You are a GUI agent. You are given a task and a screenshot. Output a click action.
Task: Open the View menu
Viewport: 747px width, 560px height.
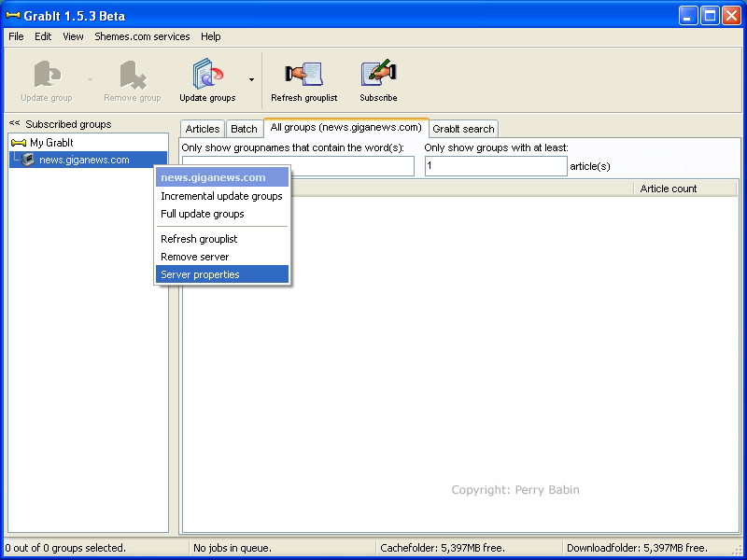click(73, 36)
